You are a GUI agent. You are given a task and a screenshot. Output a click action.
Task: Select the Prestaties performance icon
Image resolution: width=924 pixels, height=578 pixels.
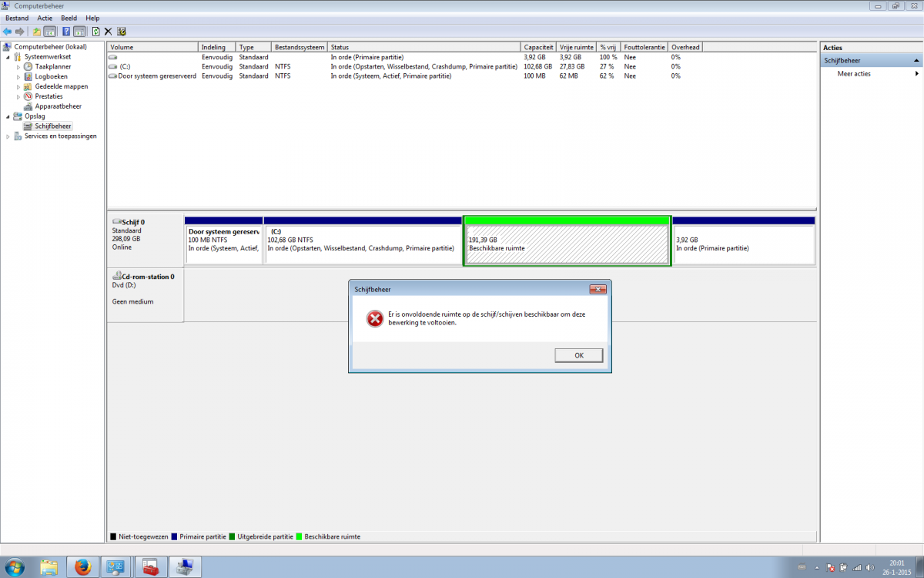click(28, 96)
